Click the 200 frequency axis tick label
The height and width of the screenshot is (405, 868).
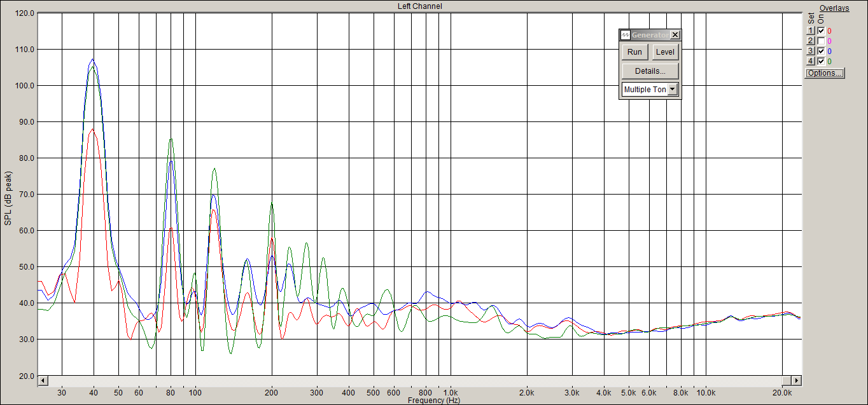click(x=272, y=393)
